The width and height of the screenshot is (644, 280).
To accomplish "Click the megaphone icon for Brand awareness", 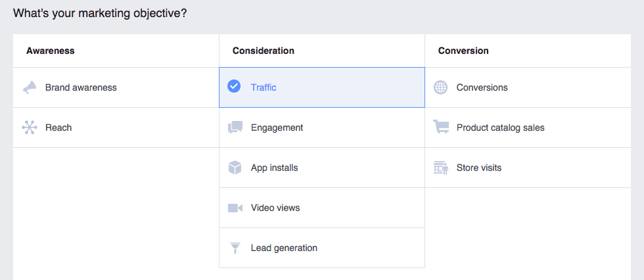I will click(30, 87).
